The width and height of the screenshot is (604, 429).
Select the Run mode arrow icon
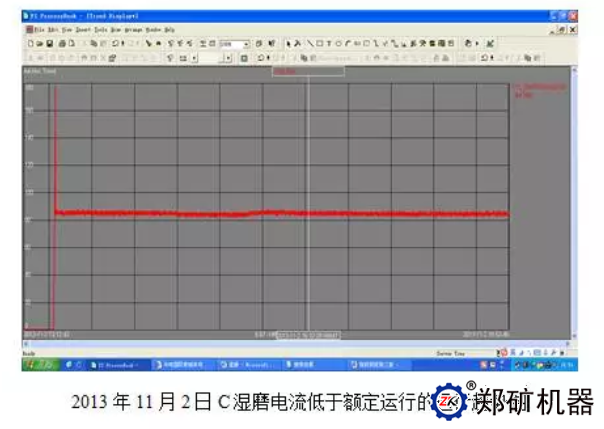[148, 44]
